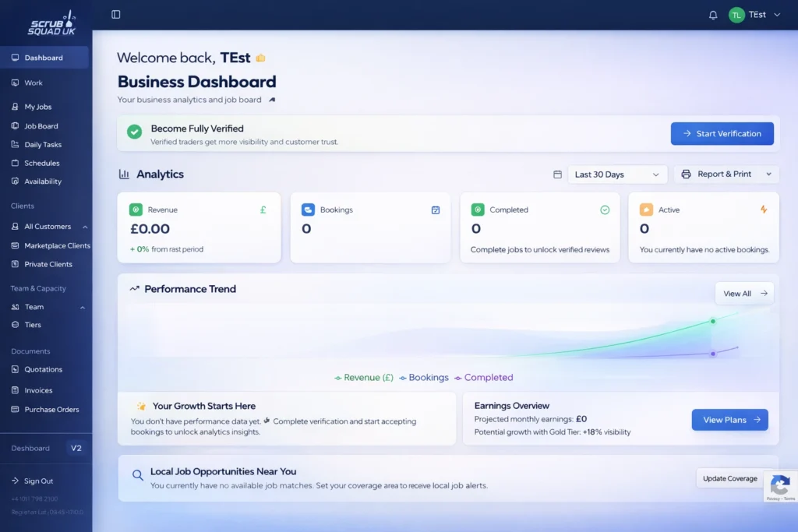
Task: Click the Active card orange icon
Action: click(646, 210)
